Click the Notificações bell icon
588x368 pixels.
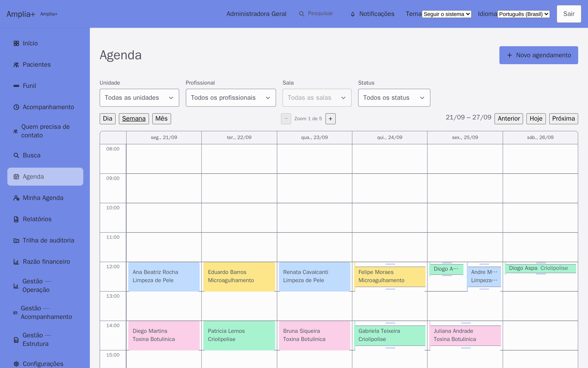pos(353,14)
